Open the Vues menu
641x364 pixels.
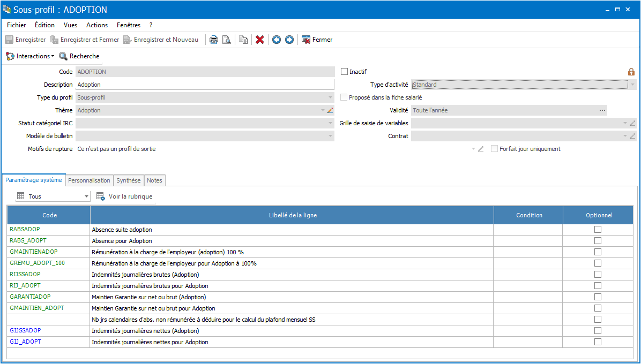70,25
